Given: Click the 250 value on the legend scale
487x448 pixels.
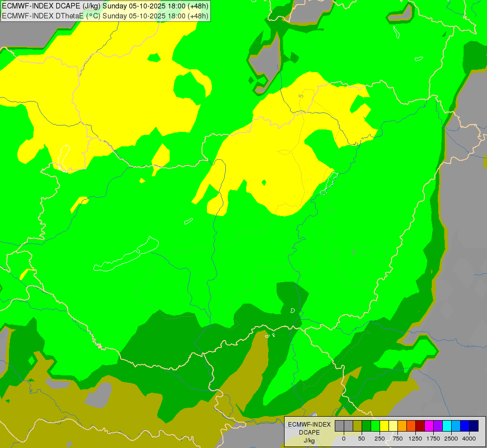Looking at the screenshot, I should point(380,439).
